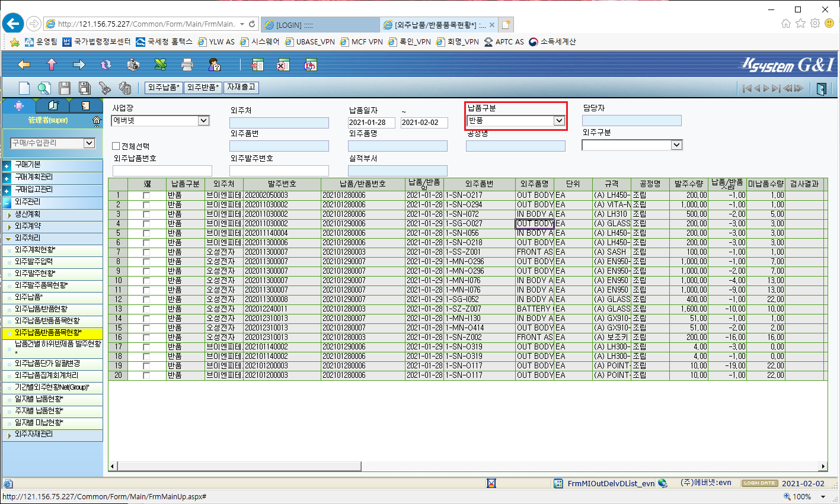This screenshot has height=504, width=840.
Task: Check the select box in row 10
Action: point(146,281)
